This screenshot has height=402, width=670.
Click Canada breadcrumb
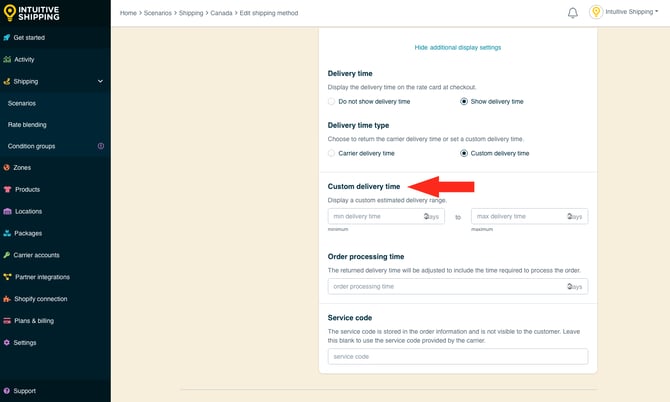[x=221, y=13]
